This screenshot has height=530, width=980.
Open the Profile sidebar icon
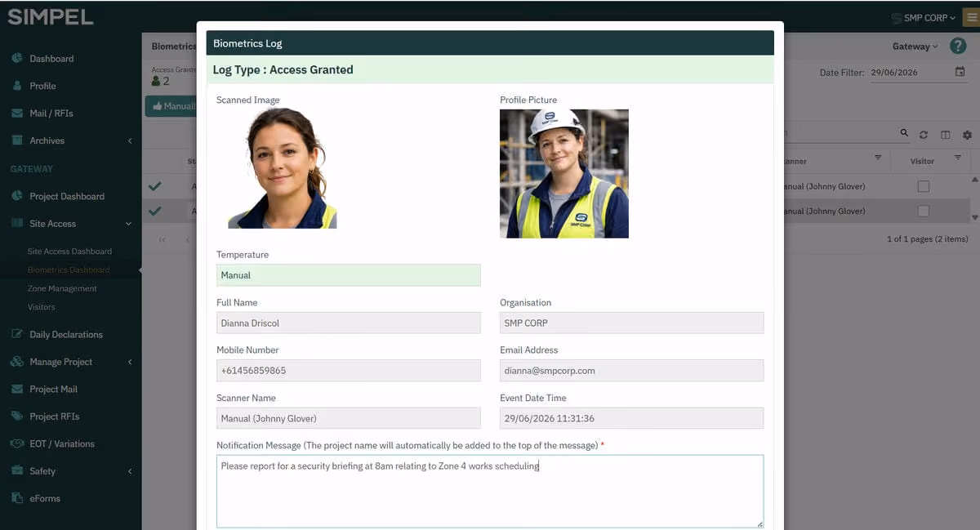pyautogui.click(x=16, y=86)
